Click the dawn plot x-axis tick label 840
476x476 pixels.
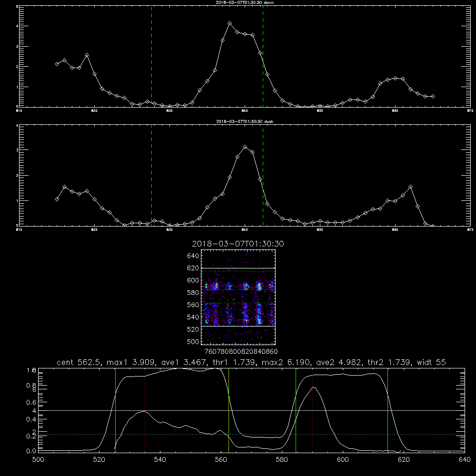click(x=245, y=111)
